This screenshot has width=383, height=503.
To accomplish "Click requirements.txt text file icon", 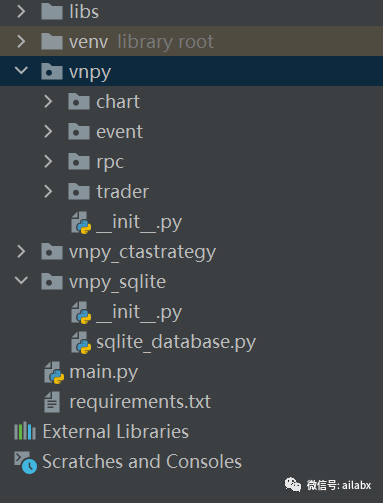I will coord(52,402).
